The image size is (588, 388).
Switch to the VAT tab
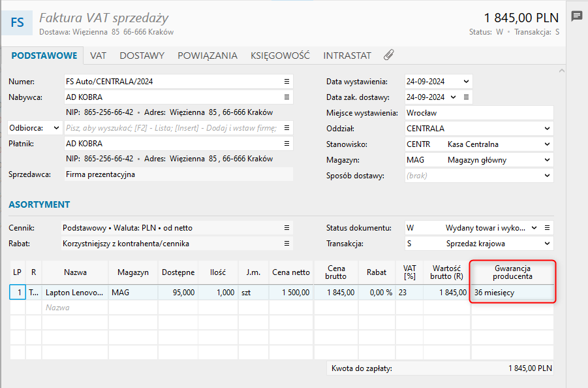click(x=98, y=56)
